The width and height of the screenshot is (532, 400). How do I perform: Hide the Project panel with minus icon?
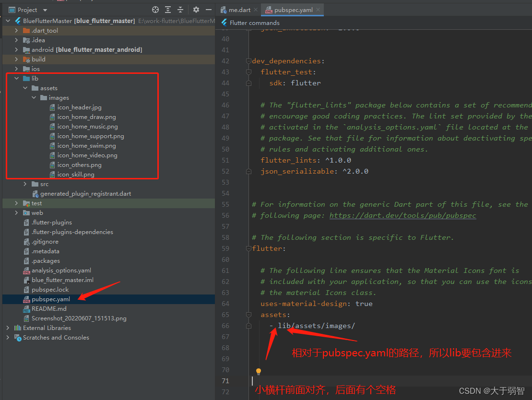pyautogui.click(x=209, y=10)
